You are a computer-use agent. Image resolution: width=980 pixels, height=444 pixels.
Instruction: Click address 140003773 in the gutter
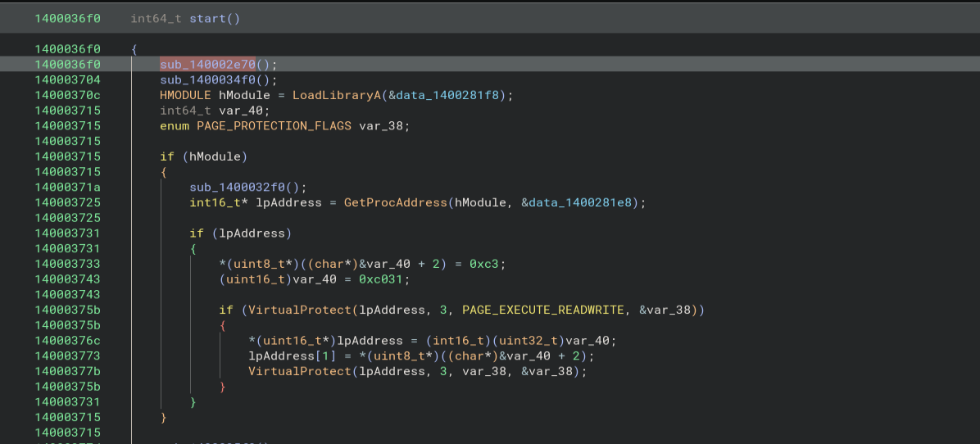pos(67,356)
